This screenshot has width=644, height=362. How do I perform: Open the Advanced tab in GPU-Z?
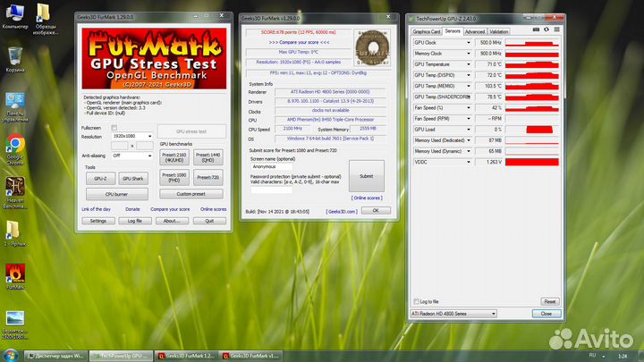[475, 31]
